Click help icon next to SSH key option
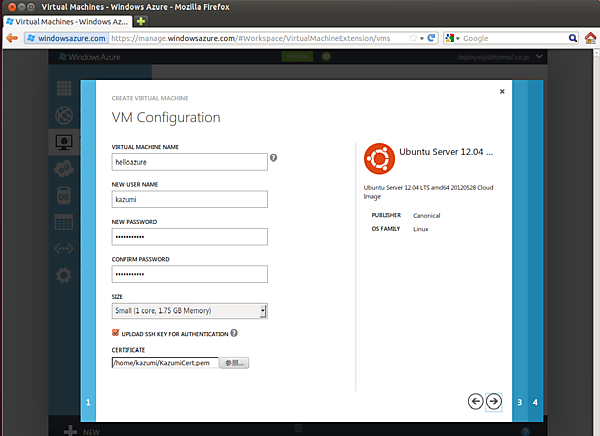Viewport: 600px width, 436px height. point(234,333)
